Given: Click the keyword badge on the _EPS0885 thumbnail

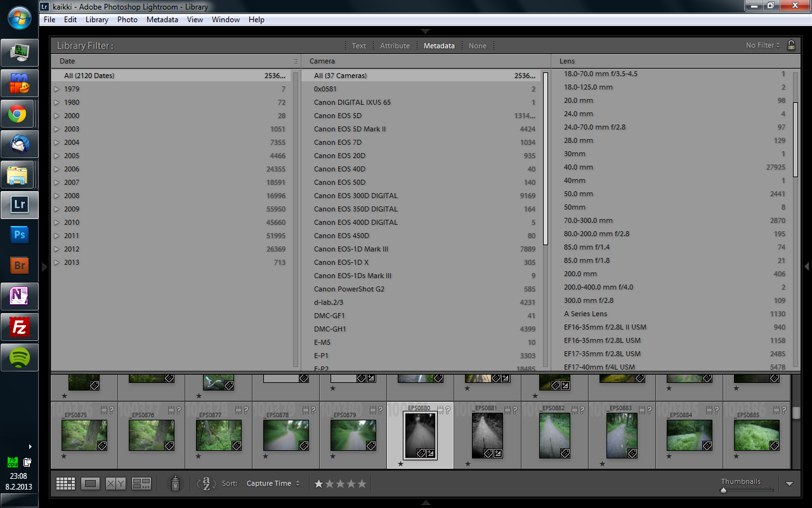Looking at the screenshot, I should pyautogui.click(x=774, y=446).
